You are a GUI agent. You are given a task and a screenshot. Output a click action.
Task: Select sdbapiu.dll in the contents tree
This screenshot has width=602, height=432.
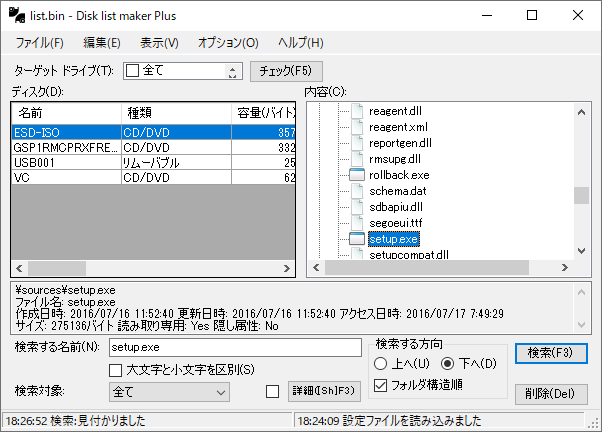[396, 207]
